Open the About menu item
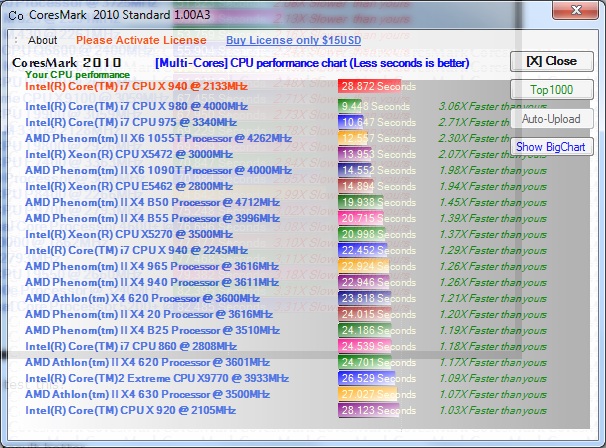The height and width of the screenshot is (448, 606). 42,40
